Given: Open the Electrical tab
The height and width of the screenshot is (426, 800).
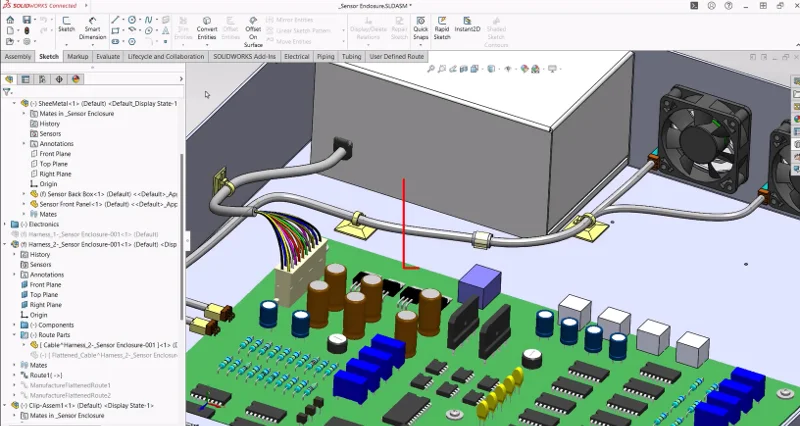Looking at the screenshot, I should [x=296, y=57].
